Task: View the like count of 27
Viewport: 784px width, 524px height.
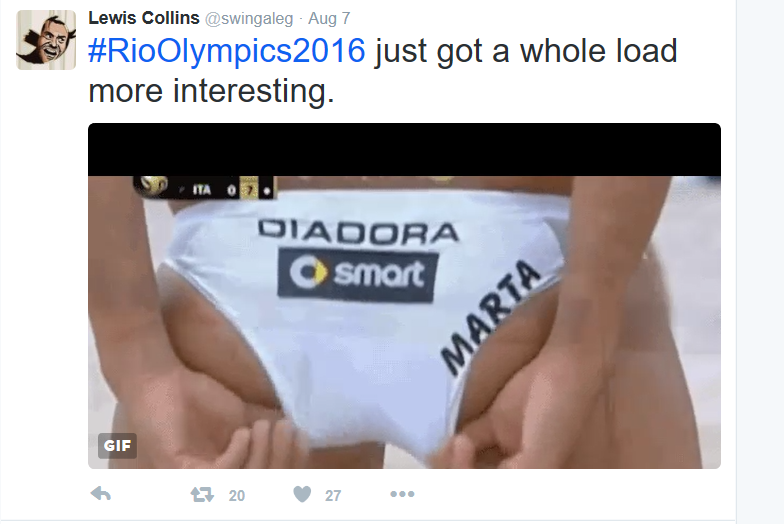Action: [333, 496]
